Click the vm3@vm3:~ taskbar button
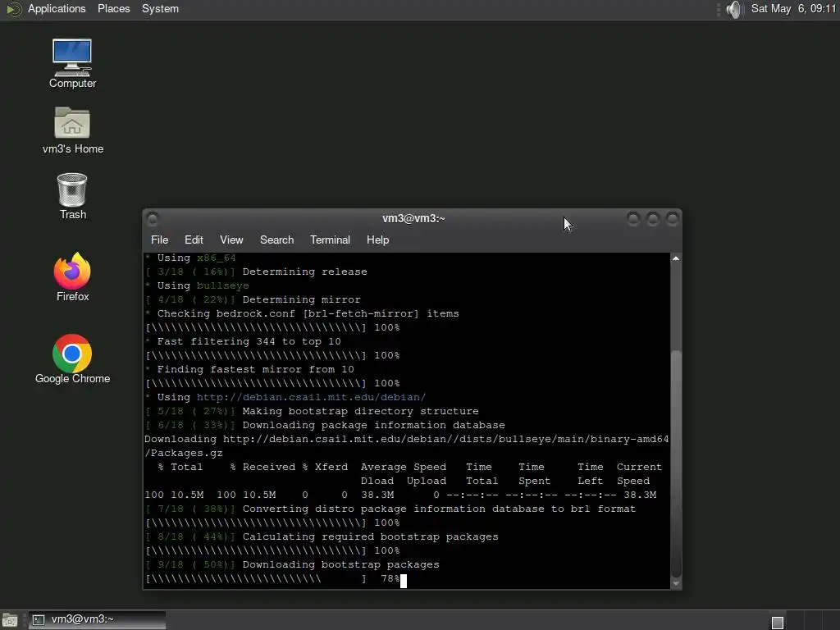The width and height of the screenshot is (840, 630). (97, 620)
